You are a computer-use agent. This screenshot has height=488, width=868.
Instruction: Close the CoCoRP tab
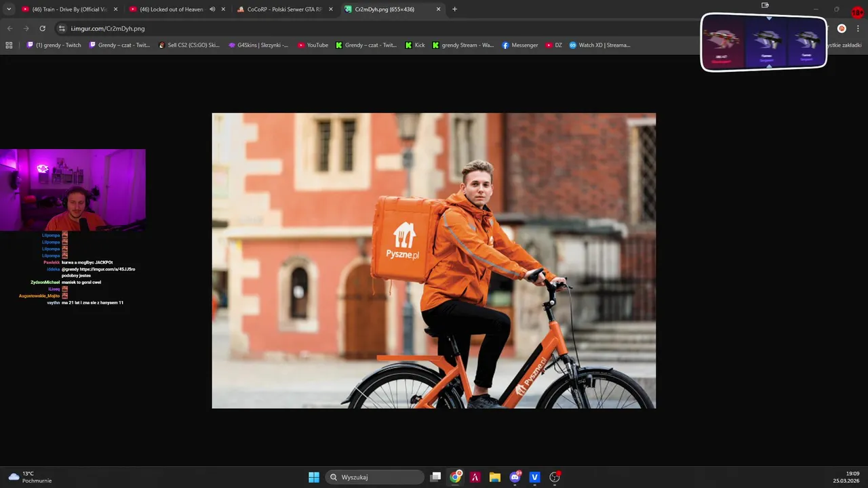(331, 9)
